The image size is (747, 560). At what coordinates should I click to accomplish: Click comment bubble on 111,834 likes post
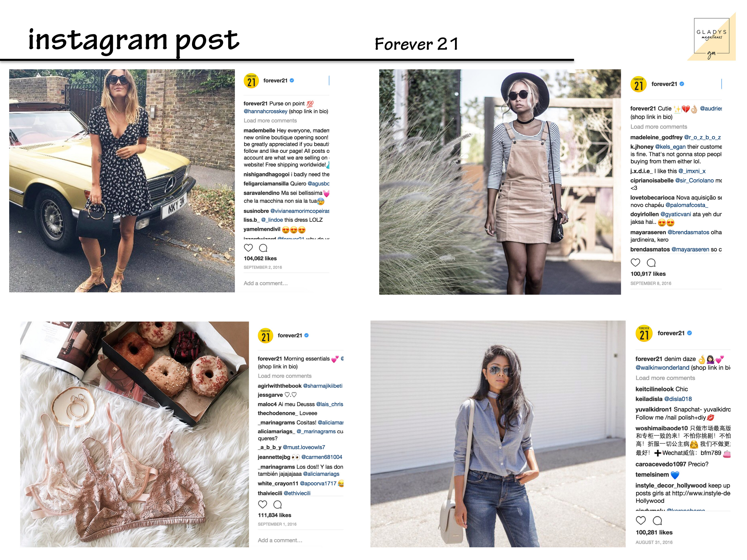pyautogui.click(x=278, y=505)
